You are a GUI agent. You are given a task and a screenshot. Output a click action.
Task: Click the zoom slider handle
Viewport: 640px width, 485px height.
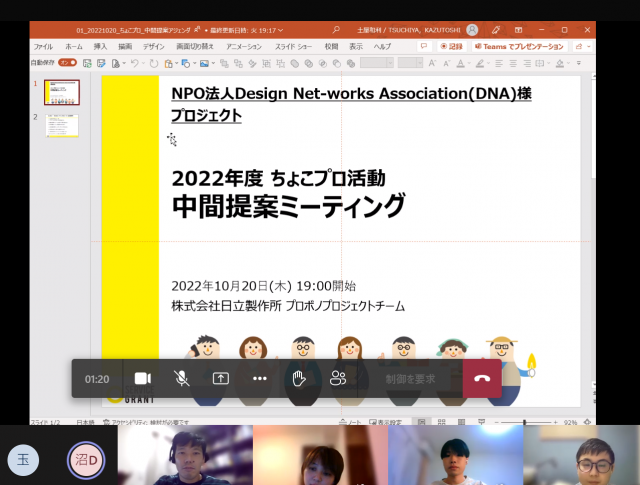point(525,422)
